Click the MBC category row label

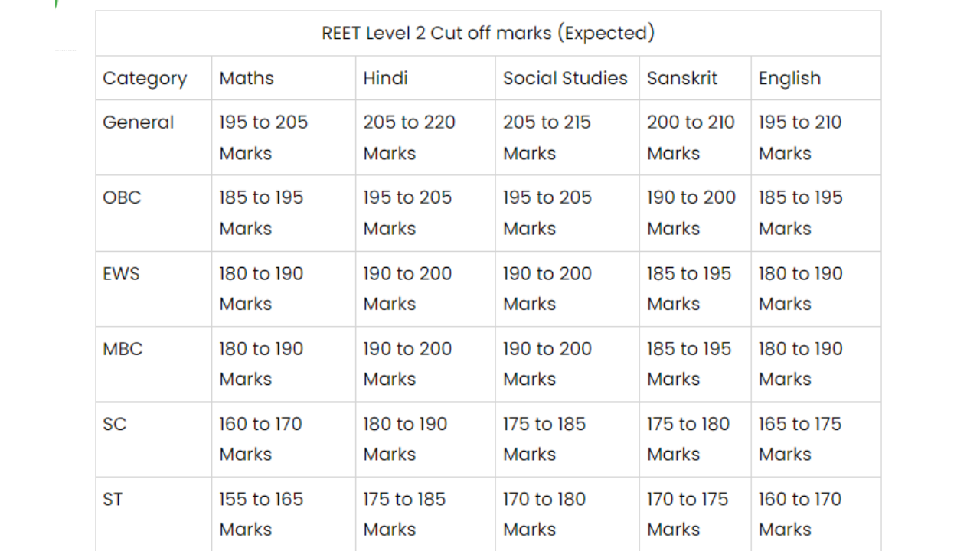[122, 349]
